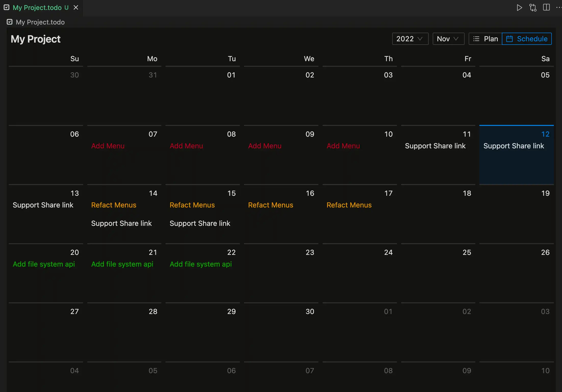The height and width of the screenshot is (392, 562).
Task: Open the 2022 year dropdown
Action: (410, 39)
